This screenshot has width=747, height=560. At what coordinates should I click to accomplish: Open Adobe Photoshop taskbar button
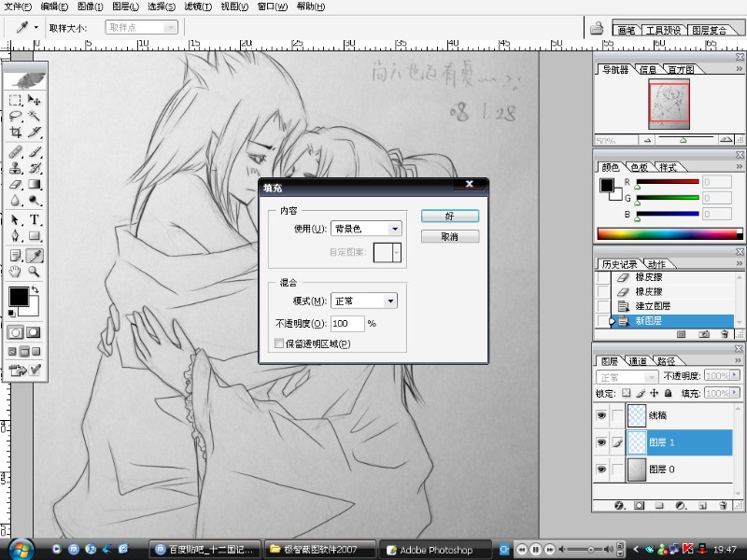coord(435,550)
